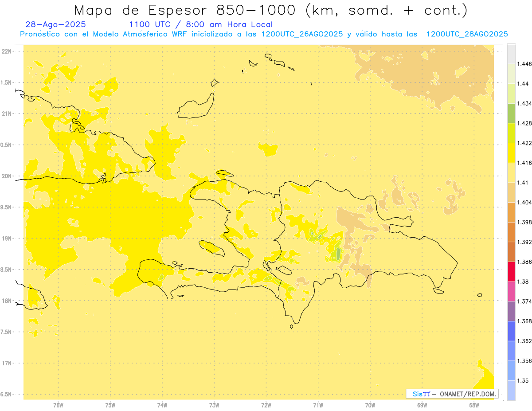Image resolution: width=532 pixels, height=411 pixels.
Task: Click the 68W longitude axis label
Action: point(474,405)
